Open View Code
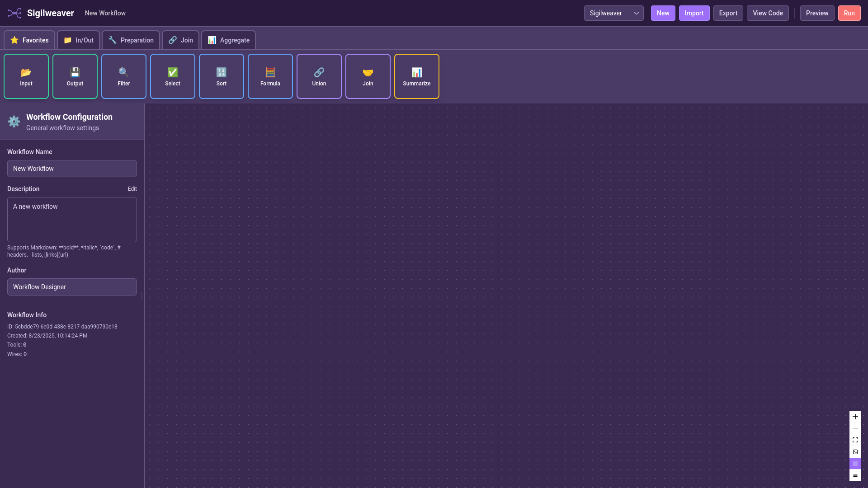Image resolution: width=868 pixels, height=488 pixels. click(768, 13)
